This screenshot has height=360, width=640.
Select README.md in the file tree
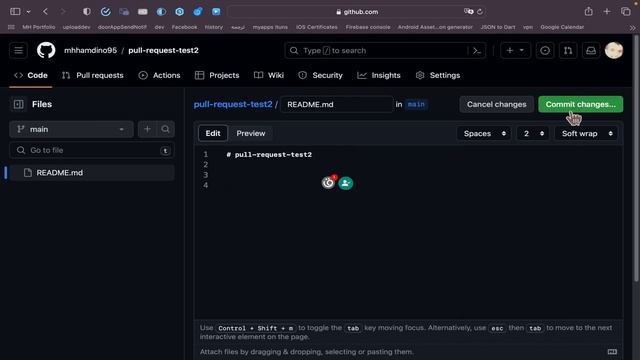coord(92,173)
